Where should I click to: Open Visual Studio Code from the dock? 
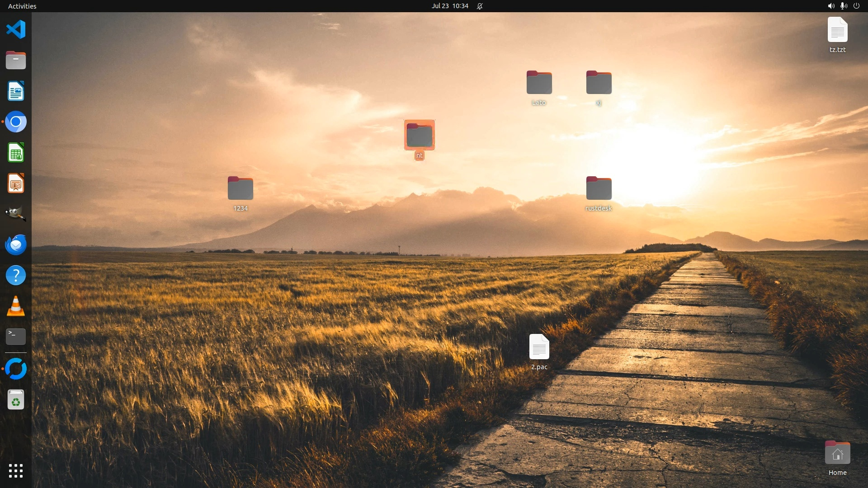coord(16,30)
